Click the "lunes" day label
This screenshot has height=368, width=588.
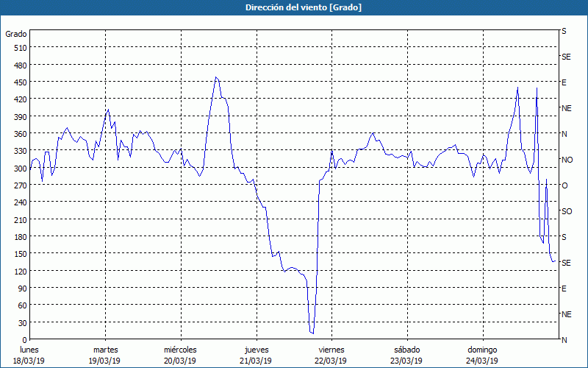(29, 350)
